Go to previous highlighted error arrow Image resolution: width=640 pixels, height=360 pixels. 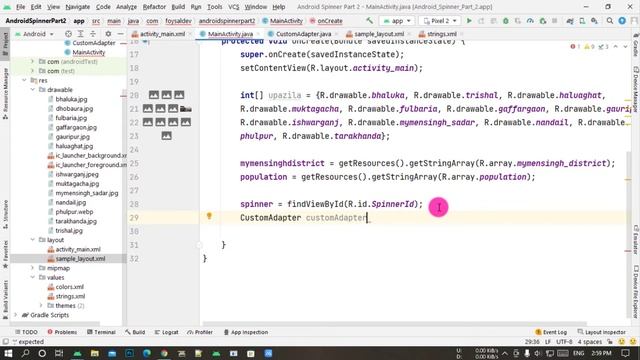[616, 47]
